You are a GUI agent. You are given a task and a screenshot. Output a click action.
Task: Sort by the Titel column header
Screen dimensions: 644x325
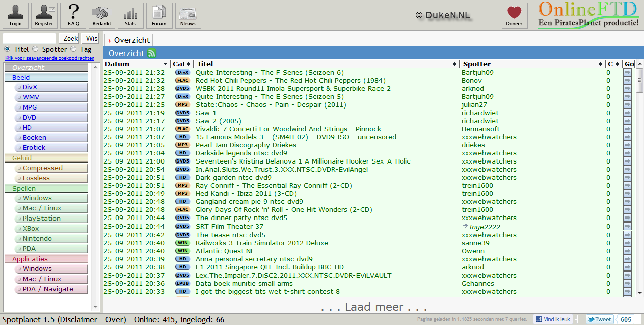coord(327,64)
